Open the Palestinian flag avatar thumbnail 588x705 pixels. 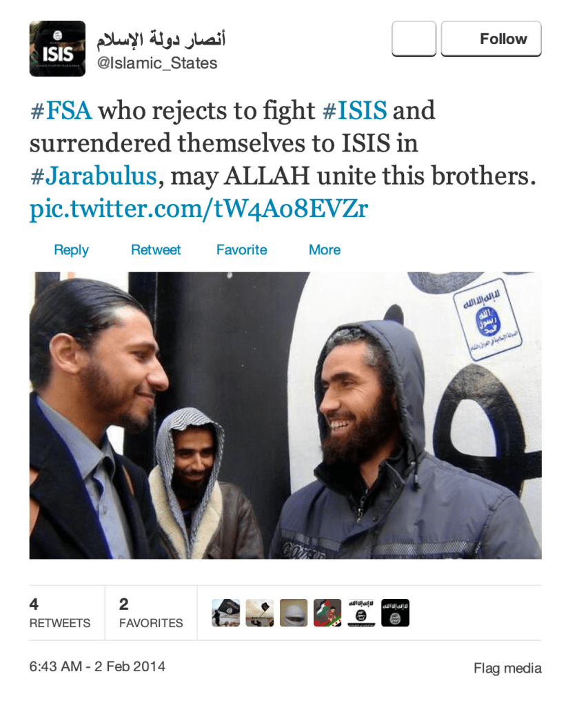coord(327,613)
